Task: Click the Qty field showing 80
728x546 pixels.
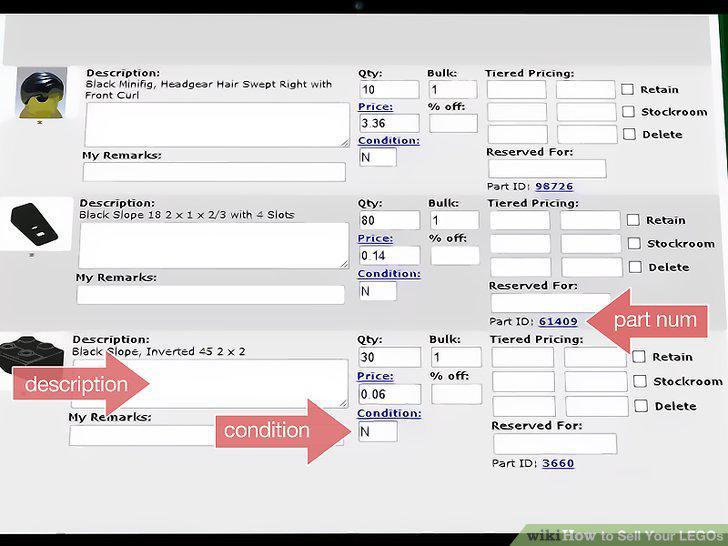Action: tap(390, 220)
